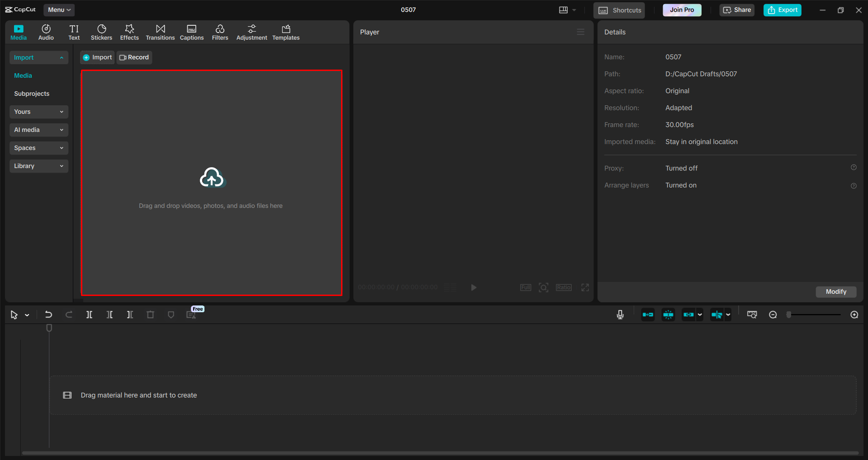Screen dimensions: 868x460
Task: Open the Menu dropdown at top left
Action: (59, 9)
